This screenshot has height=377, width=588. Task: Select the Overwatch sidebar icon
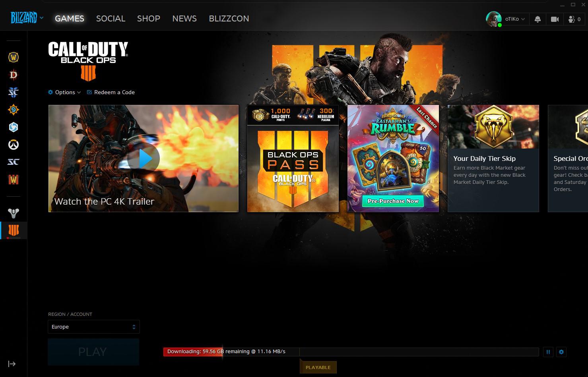point(14,145)
